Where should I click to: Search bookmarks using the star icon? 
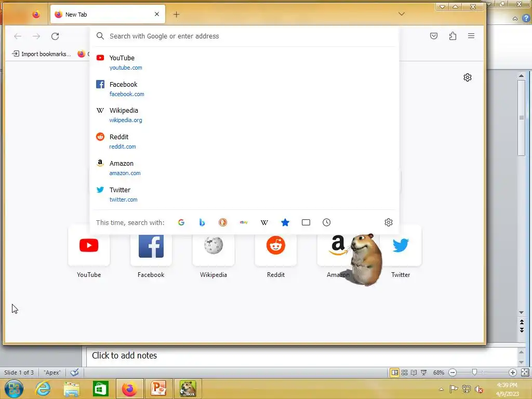pyautogui.click(x=285, y=222)
